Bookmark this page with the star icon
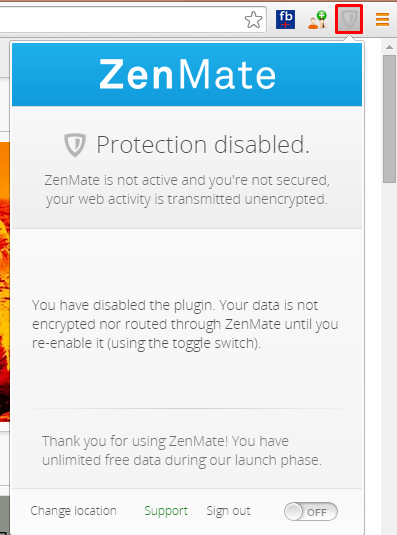The image size is (397, 535). 253,19
